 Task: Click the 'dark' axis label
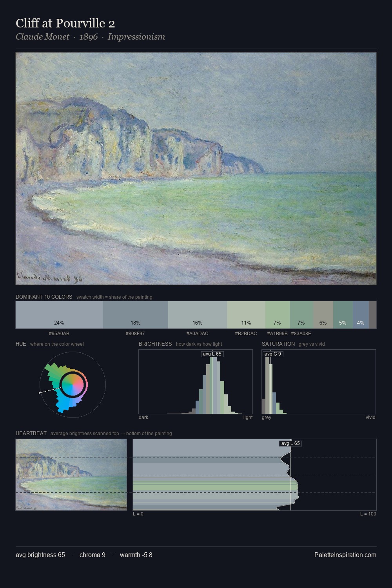tap(143, 417)
